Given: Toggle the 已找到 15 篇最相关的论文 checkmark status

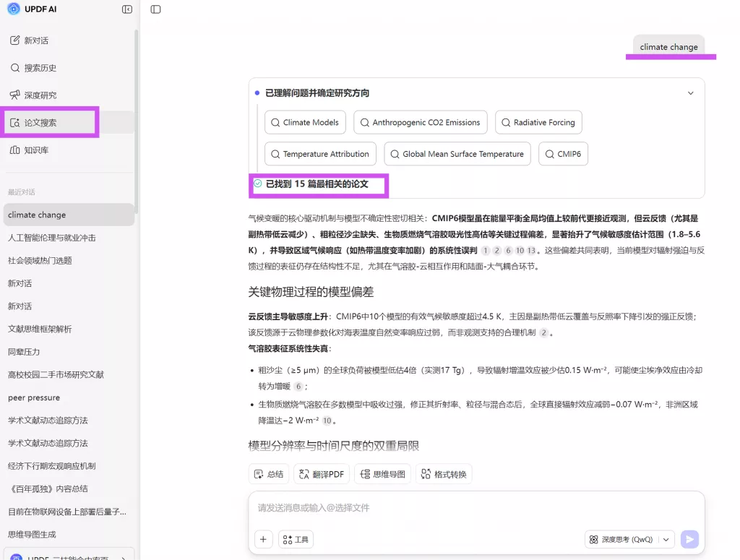Looking at the screenshot, I should pos(257,185).
